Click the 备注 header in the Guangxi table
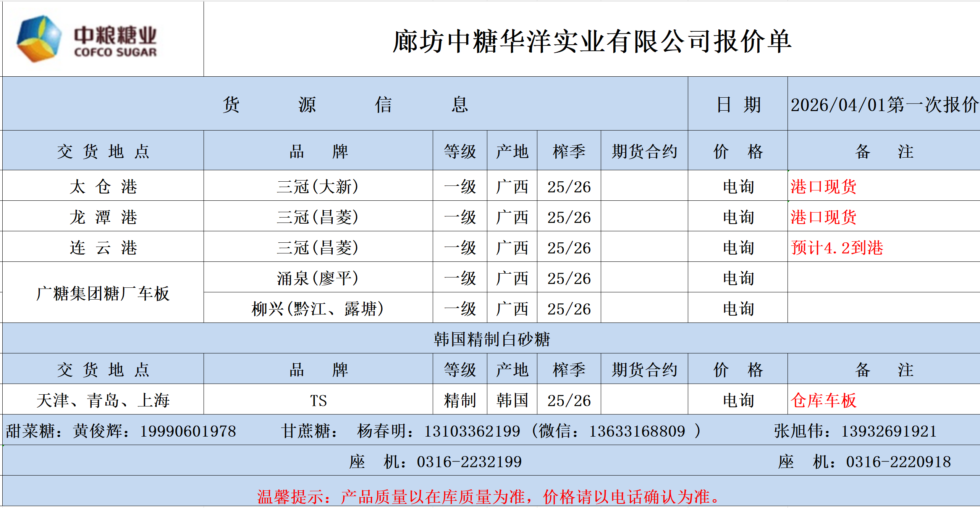The image size is (980, 508). coord(884,151)
